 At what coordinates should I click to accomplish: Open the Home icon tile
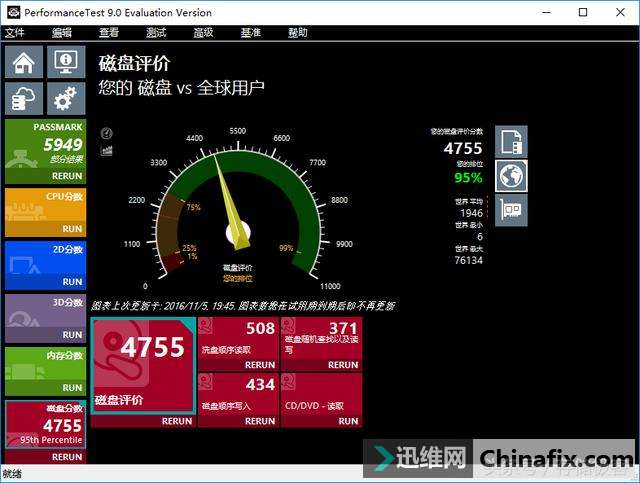24,62
